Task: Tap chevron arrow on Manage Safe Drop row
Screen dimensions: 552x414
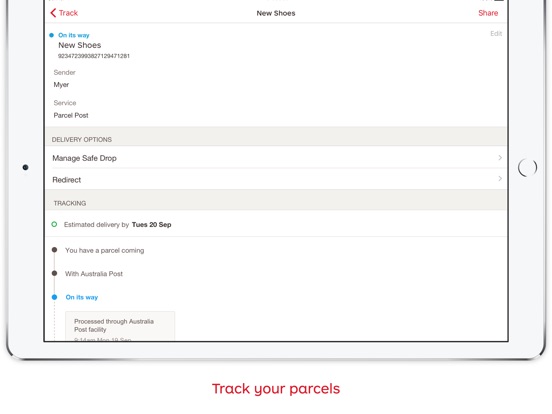Action: coord(500,158)
